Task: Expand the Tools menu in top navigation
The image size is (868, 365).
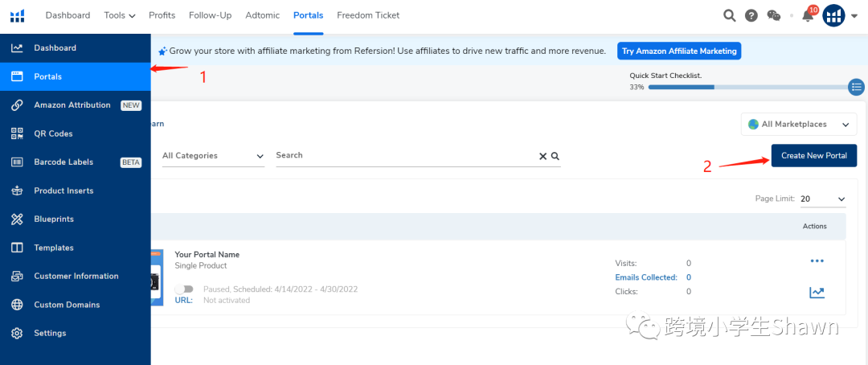Action: (x=120, y=15)
